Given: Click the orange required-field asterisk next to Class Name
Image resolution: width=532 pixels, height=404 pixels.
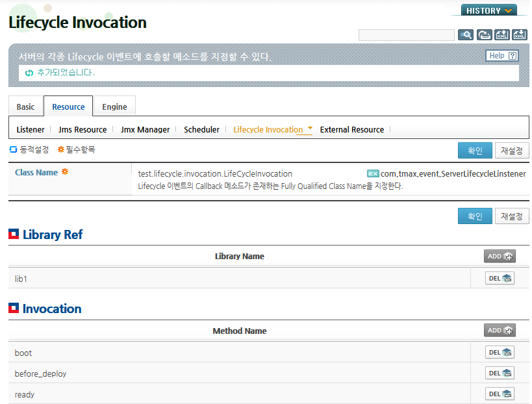Looking at the screenshot, I should tap(65, 171).
